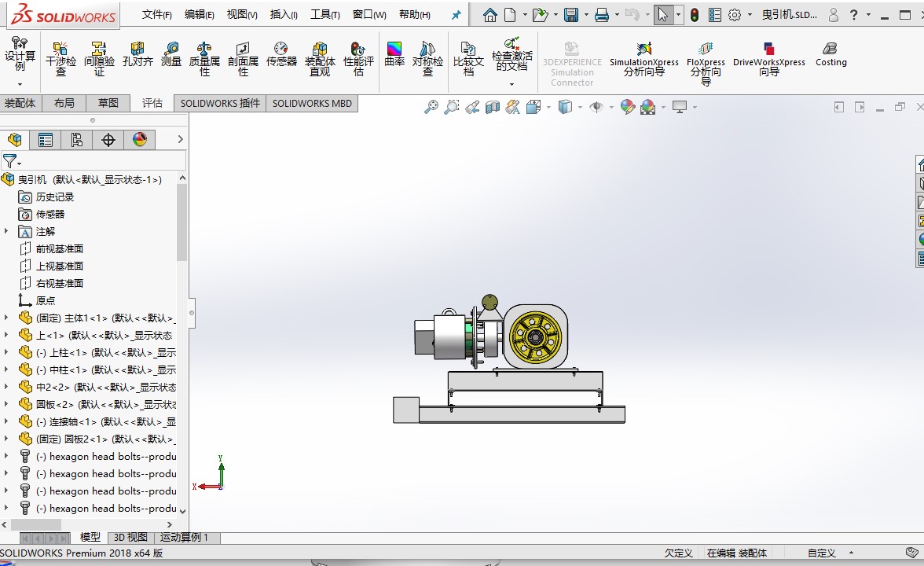Click the yellow traction sheave in model
This screenshot has height=566, width=924.
536,337
